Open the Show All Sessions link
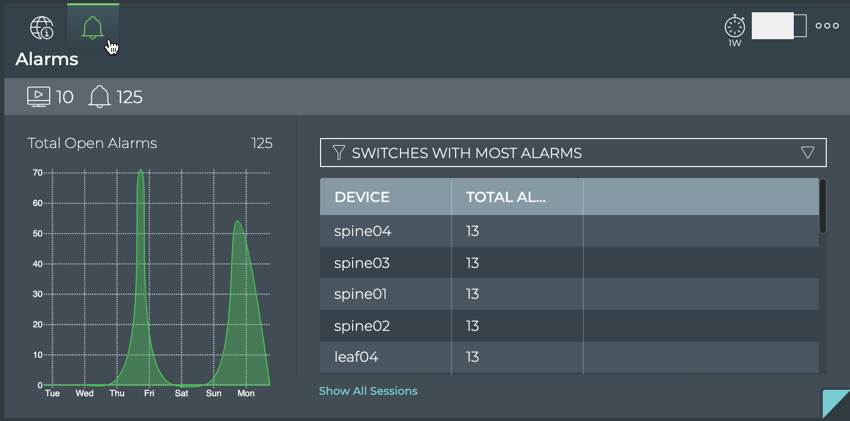The height and width of the screenshot is (421, 850). (x=368, y=391)
